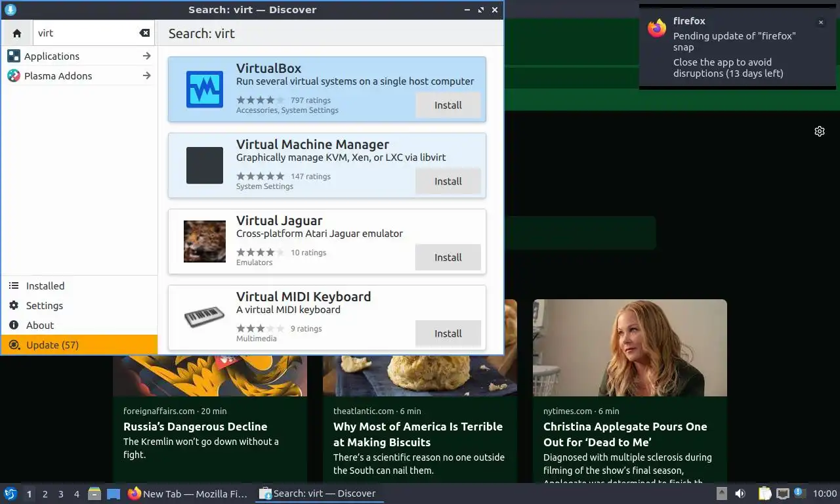This screenshot has width=840, height=504.
Task: Click VirtualBox 797 ratings stars
Action: point(261,100)
